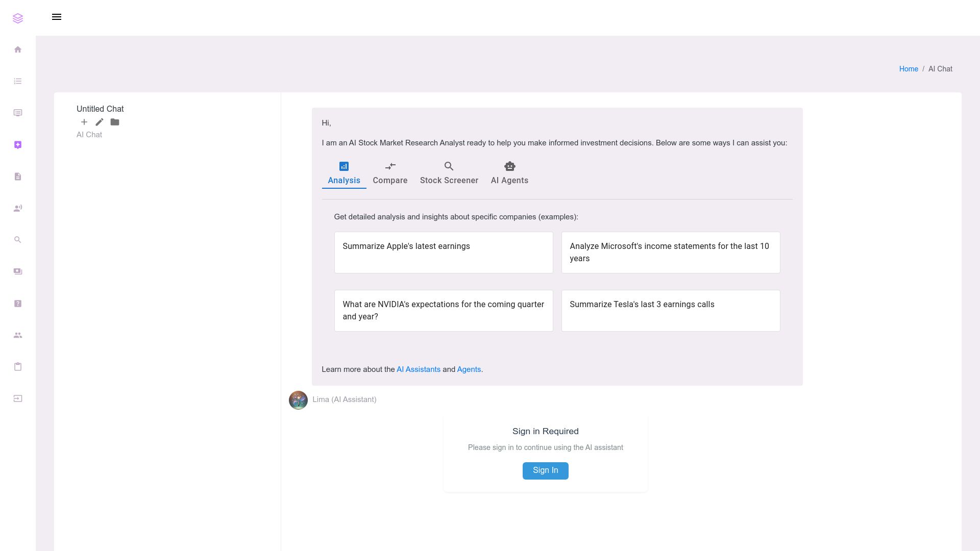Open the help question mark icon in sidebar
Image resolution: width=980 pixels, height=551 pixels.
18,304
